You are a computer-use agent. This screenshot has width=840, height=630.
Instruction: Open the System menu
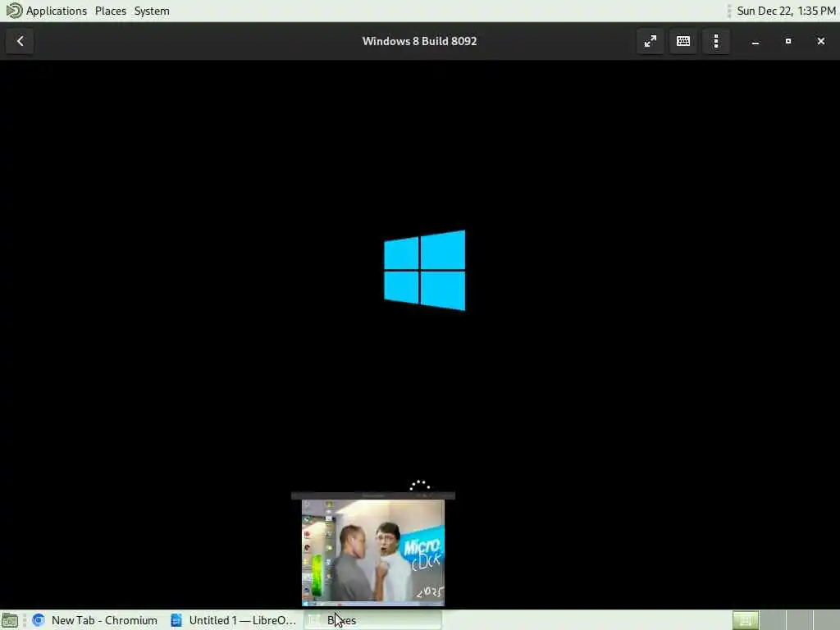coord(152,11)
